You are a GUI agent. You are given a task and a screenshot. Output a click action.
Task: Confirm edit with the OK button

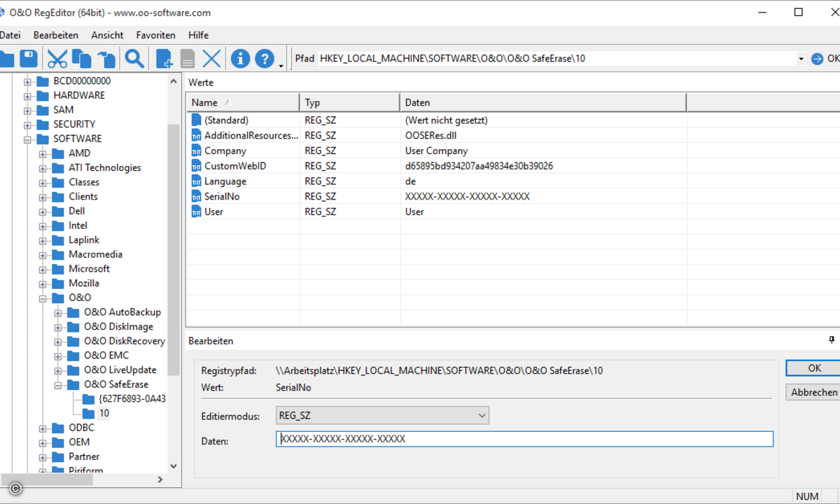tap(813, 368)
